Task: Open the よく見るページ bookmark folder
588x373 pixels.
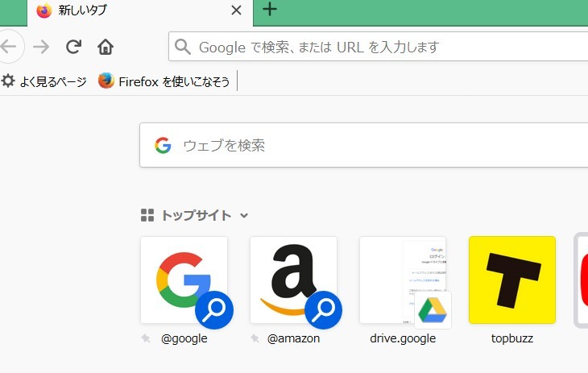Action: (x=44, y=81)
